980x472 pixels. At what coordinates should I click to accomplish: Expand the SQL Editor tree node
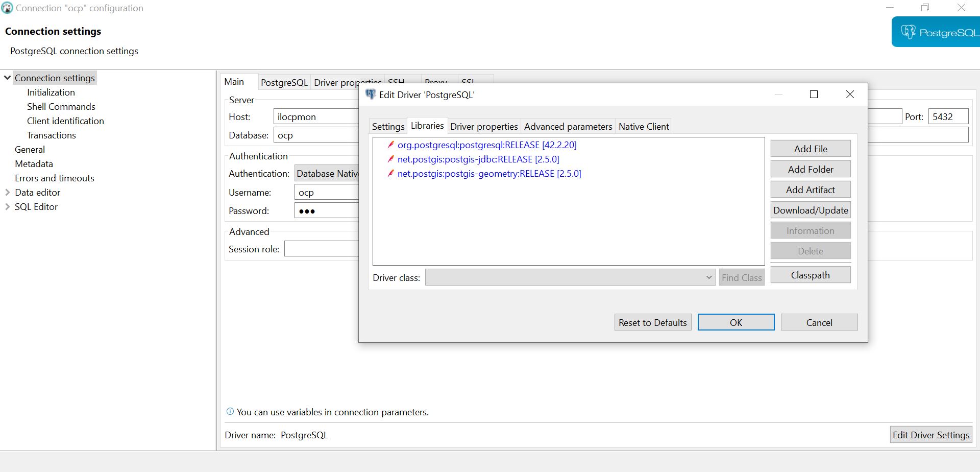tap(7, 206)
